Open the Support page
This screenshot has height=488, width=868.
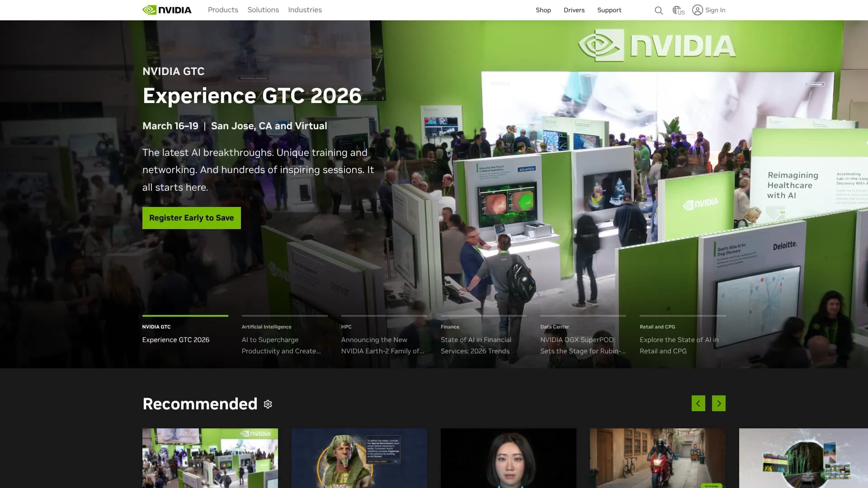point(609,10)
